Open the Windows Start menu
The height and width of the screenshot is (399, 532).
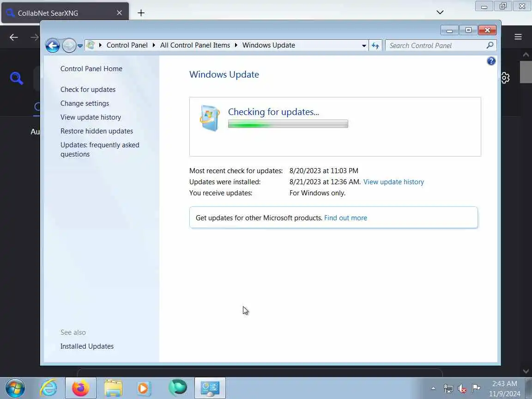[15, 388]
